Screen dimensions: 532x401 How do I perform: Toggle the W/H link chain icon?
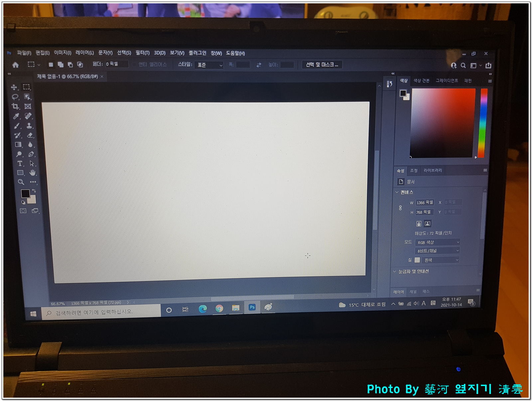(x=400, y=208)
